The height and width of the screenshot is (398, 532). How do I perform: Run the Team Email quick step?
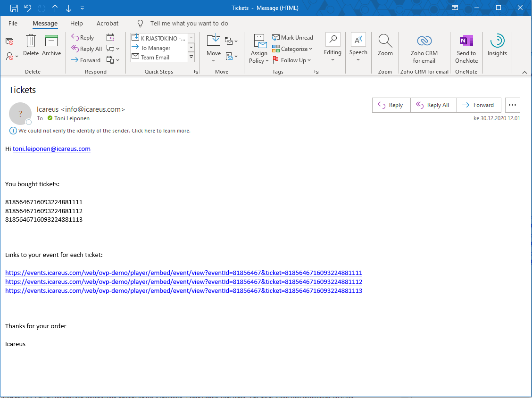click(x=159, y=57)
